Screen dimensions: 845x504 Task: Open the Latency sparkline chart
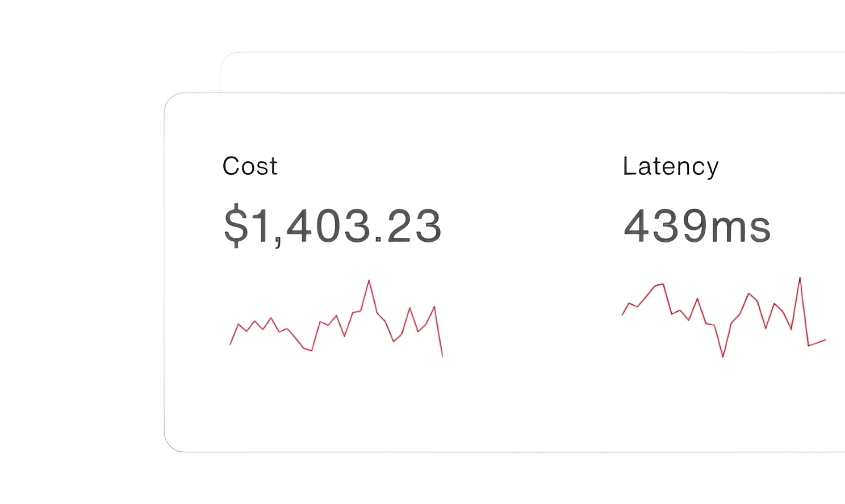(723, 318)
